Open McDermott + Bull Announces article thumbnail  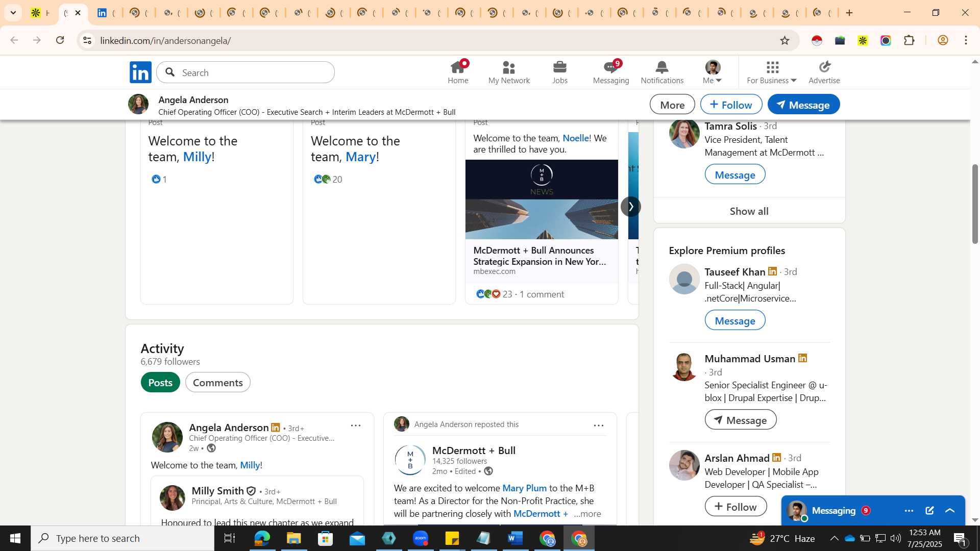click(542, 199)
